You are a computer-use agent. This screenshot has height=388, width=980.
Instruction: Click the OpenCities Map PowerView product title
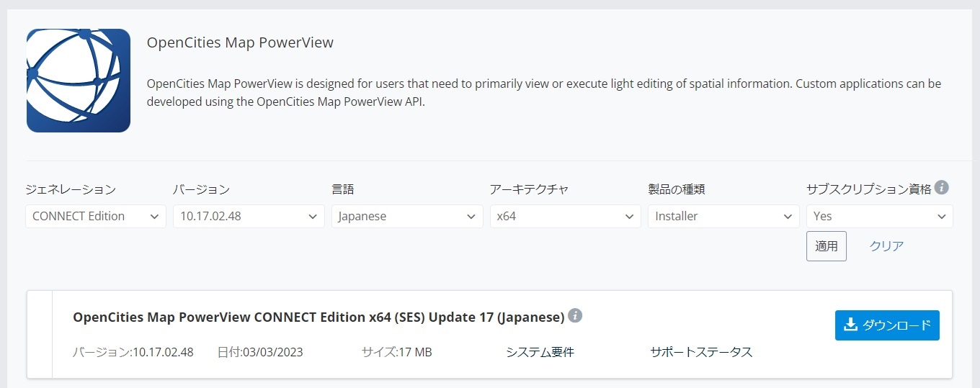point(240,42)
